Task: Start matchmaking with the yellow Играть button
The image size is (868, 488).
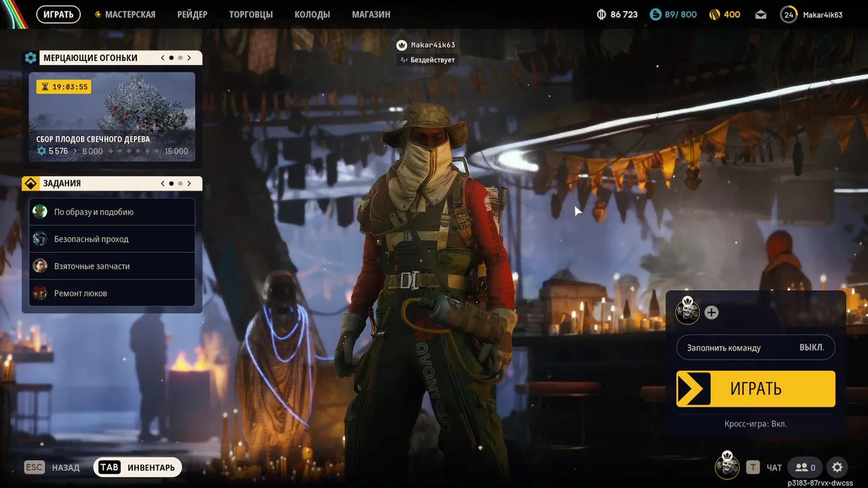Action: pyautogui.click(x=755, y=389)
